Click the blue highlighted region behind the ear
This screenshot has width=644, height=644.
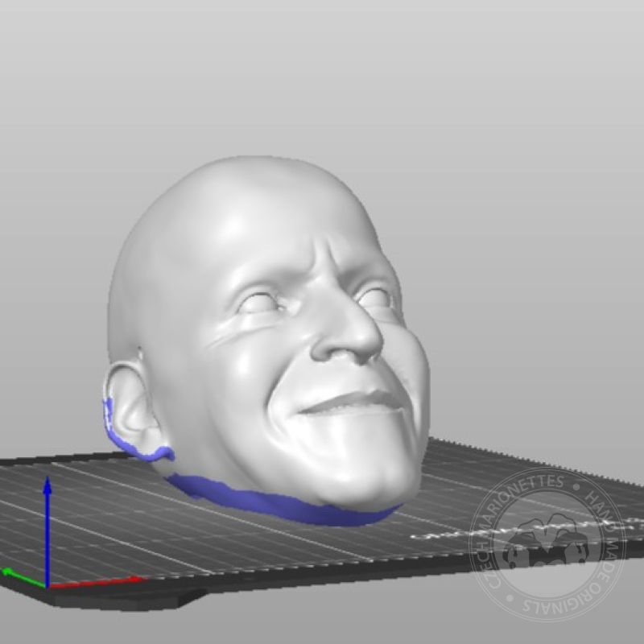point(107,415)
